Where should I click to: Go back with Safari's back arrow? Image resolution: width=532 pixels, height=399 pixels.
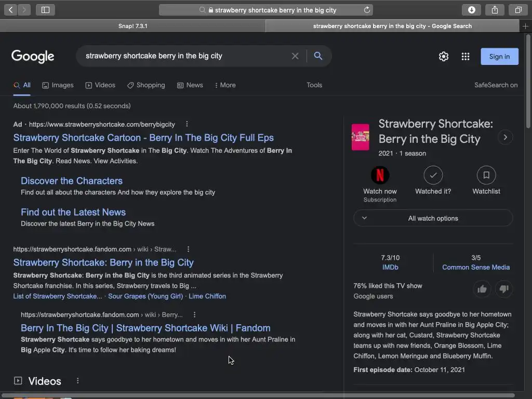(x=10, y=10)
